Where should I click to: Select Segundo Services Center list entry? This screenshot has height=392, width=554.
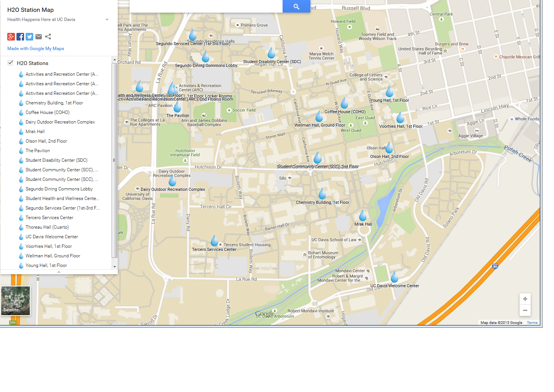(63, 208)
